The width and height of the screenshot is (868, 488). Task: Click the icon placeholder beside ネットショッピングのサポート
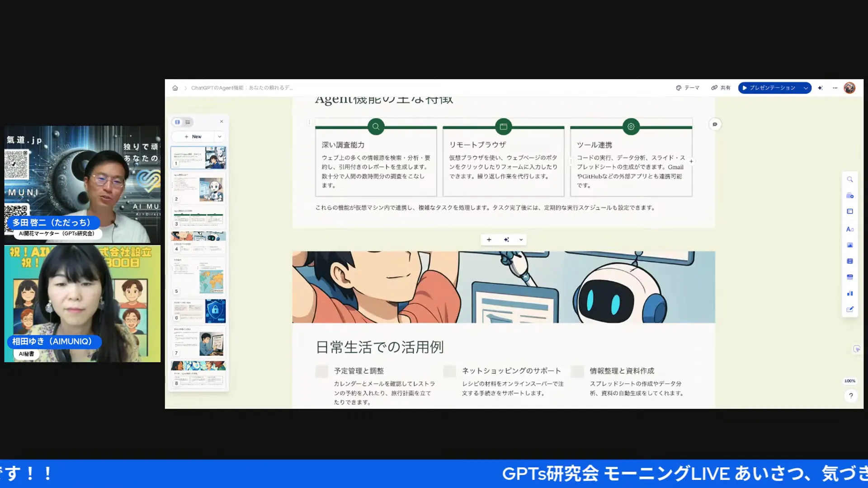click(449, 371)
